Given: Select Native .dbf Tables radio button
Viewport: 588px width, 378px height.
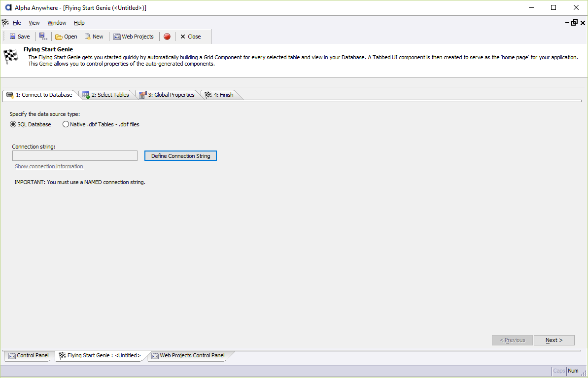Looking at the screenshot, I should pos(101,124).
